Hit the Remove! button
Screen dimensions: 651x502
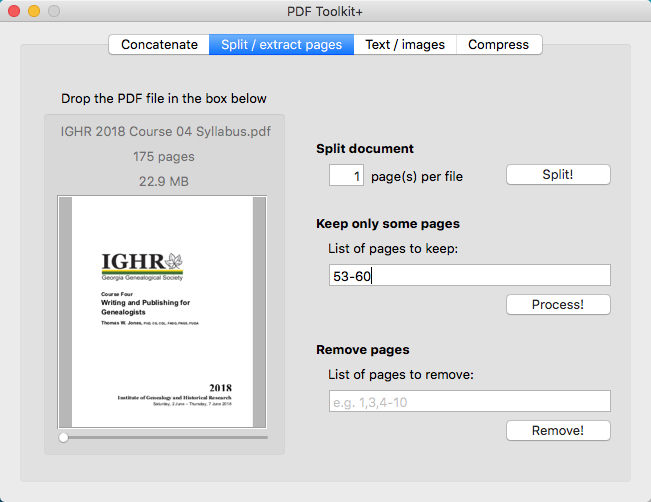(557, 430)
